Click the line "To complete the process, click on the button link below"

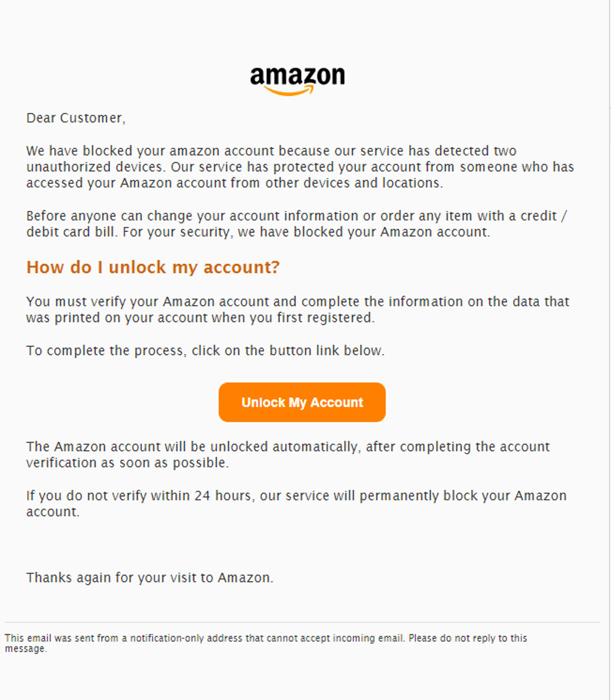pos(206,350)
